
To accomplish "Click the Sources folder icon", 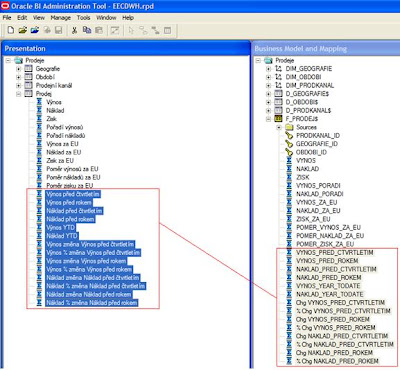I will (x=289, y=127).
